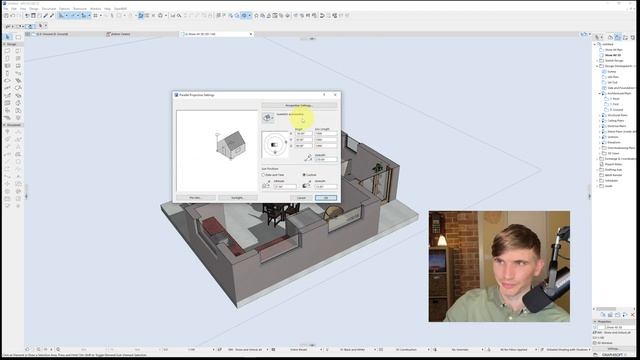Image resolution: width=640 pixels, height=360 pixels.
Task: Activate the Inject Parameters syringe icon
Action: [51, 16]
